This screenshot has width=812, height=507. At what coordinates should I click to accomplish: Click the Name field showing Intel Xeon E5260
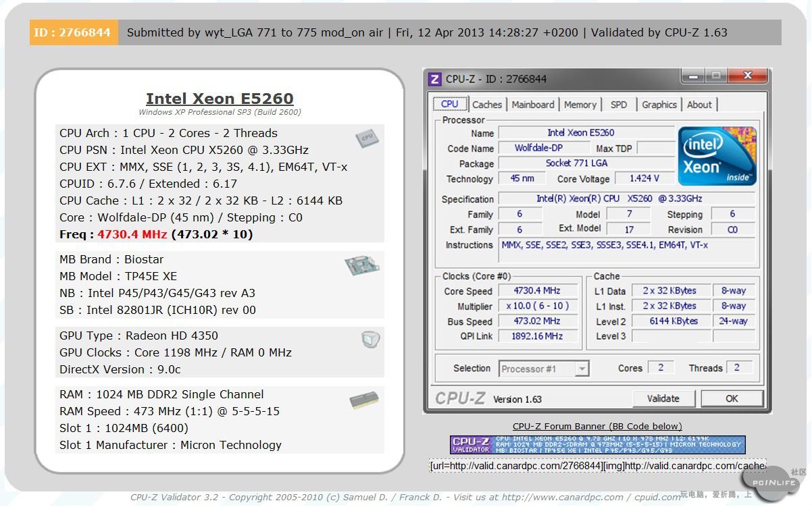pos(586,133)
